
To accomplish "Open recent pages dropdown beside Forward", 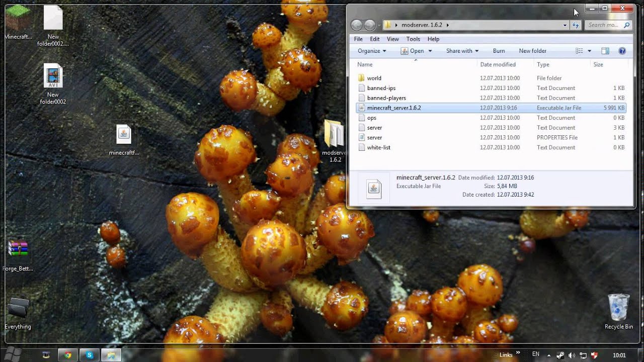I will coord(379,25).
